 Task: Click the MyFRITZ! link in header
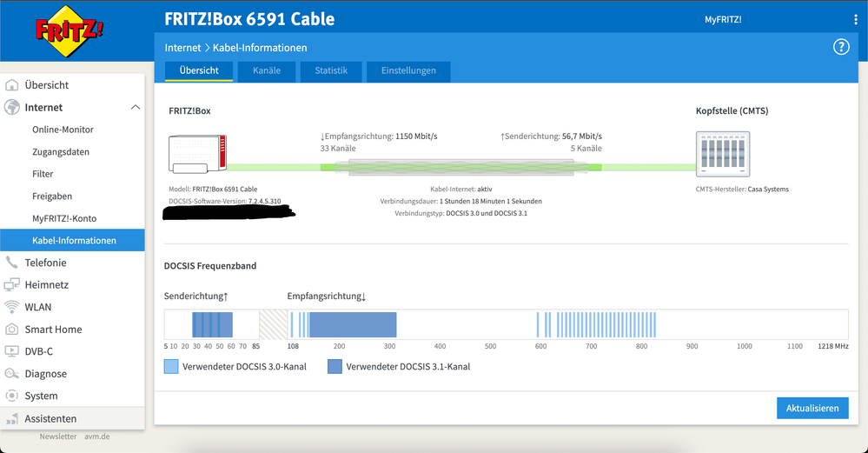coord(723,19)
